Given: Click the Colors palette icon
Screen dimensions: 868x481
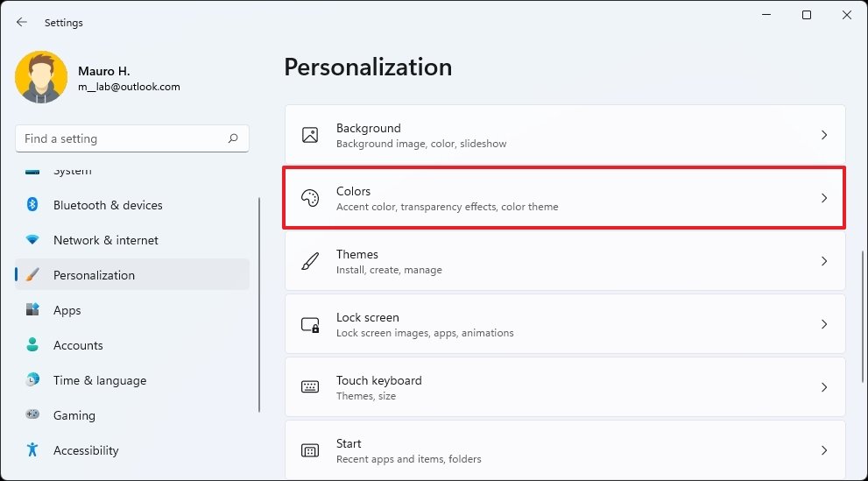Looking at the screenshot, I should point(310,198).
